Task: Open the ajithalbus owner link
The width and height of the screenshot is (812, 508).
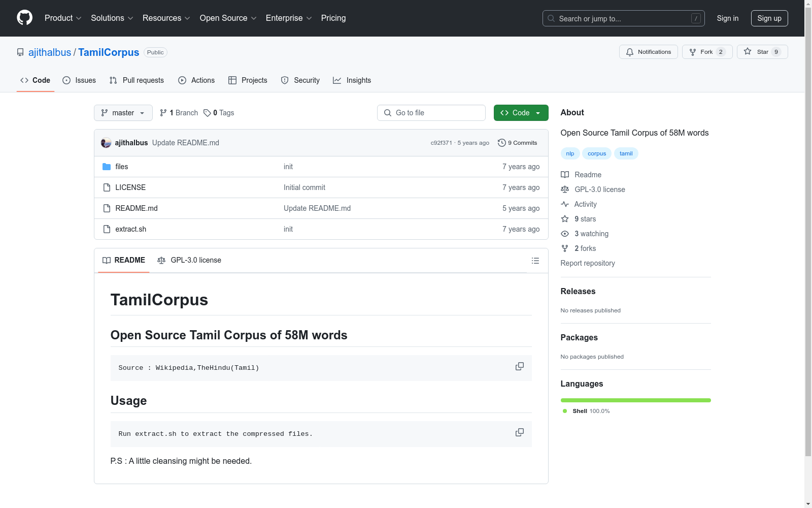Action: pyautogui.click(x=50, y=52)
